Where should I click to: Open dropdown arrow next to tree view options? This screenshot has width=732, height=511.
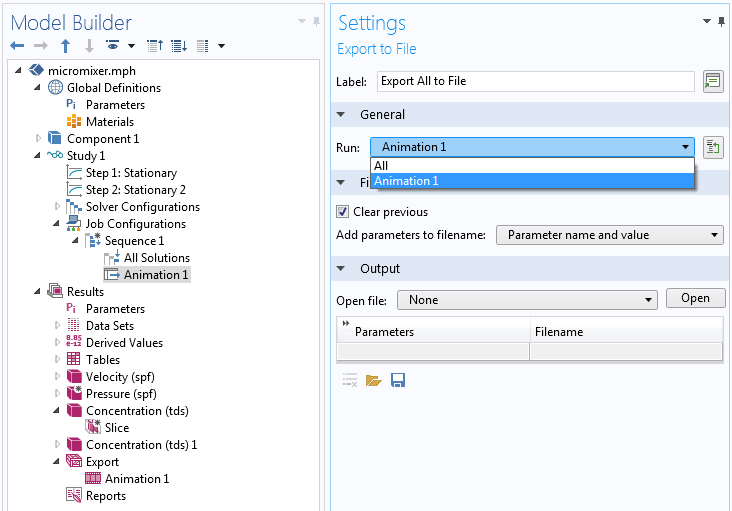tap(222, 46)
